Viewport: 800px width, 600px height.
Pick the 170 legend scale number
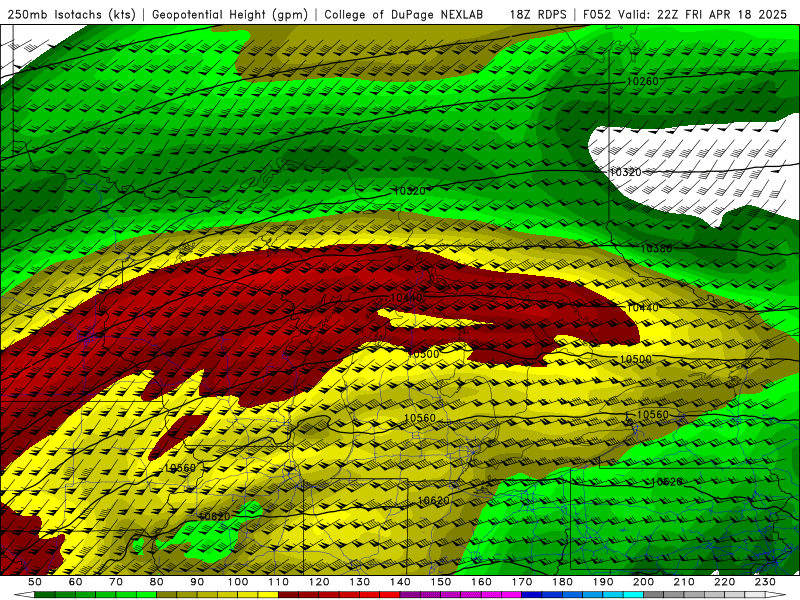pos(522,582)
